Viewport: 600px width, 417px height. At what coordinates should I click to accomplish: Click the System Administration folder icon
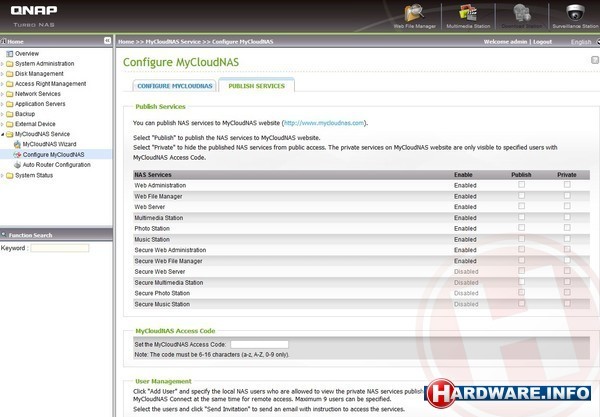tap(10, 64)
